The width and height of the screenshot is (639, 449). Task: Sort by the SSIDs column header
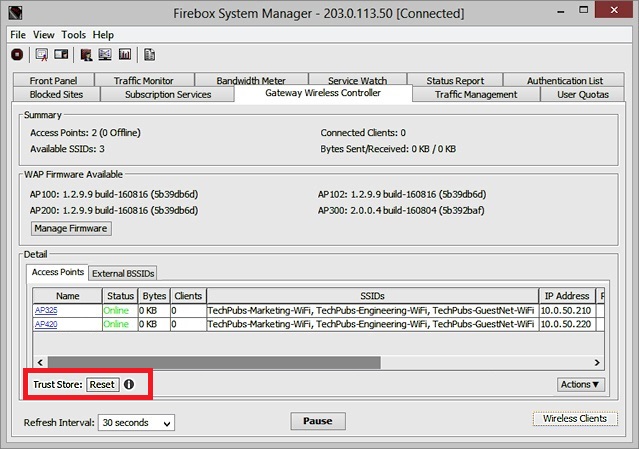tap(372, 296)
